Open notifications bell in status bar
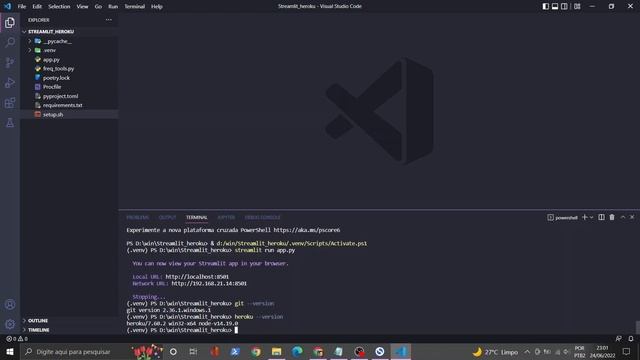640x360 pixels. 631,339
